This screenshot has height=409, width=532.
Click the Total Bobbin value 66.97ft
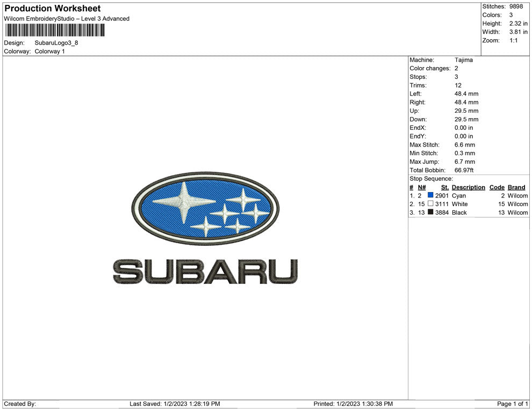(x=464, y=170)
